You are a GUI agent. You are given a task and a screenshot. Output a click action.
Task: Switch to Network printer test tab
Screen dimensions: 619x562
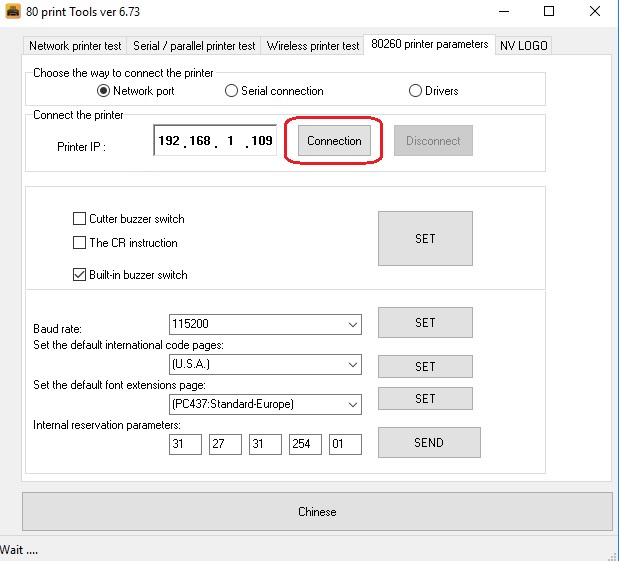[75, 46]
